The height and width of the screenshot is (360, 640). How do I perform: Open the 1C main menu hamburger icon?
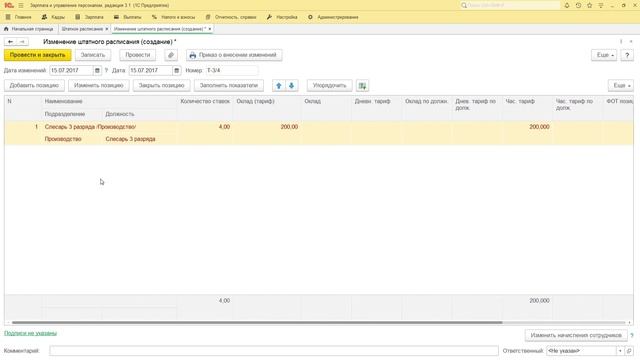(21, 5)
